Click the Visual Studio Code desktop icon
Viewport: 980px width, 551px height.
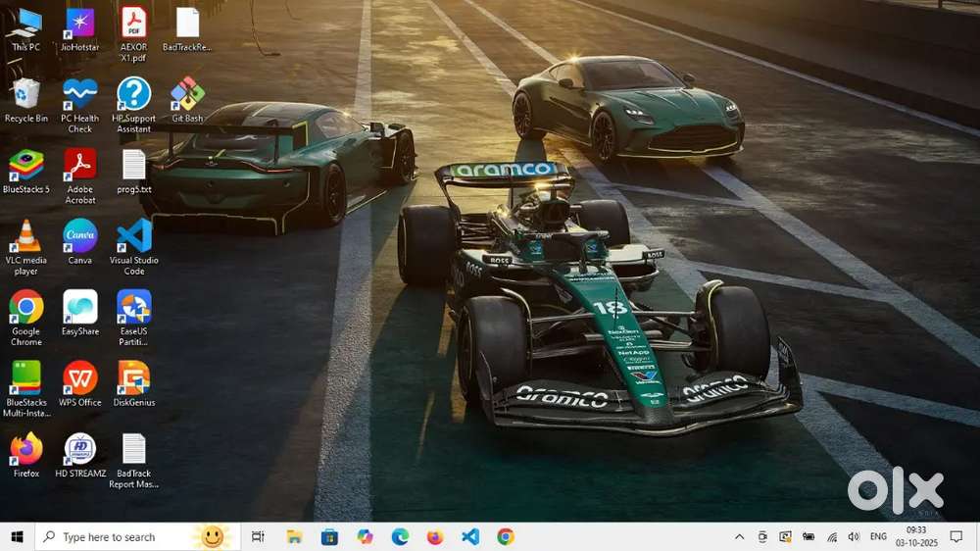point(134,237)
